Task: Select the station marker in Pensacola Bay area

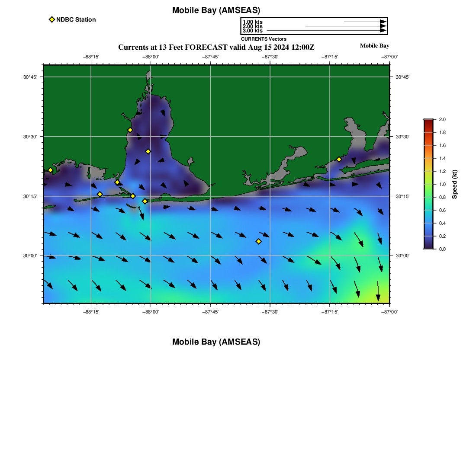Action: click(x=339, y=159)
